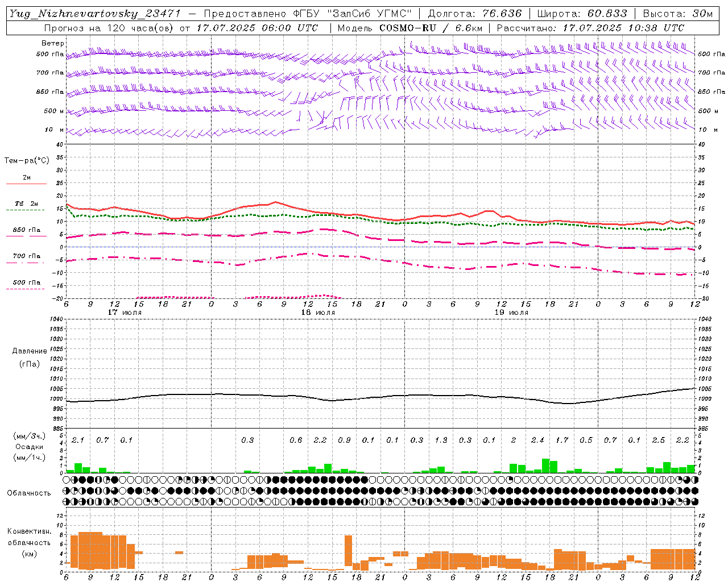
Task: Click the '(мм/1ч.)' hourly precipitation label
Action: pyautogui.click(x=30, y=458)
